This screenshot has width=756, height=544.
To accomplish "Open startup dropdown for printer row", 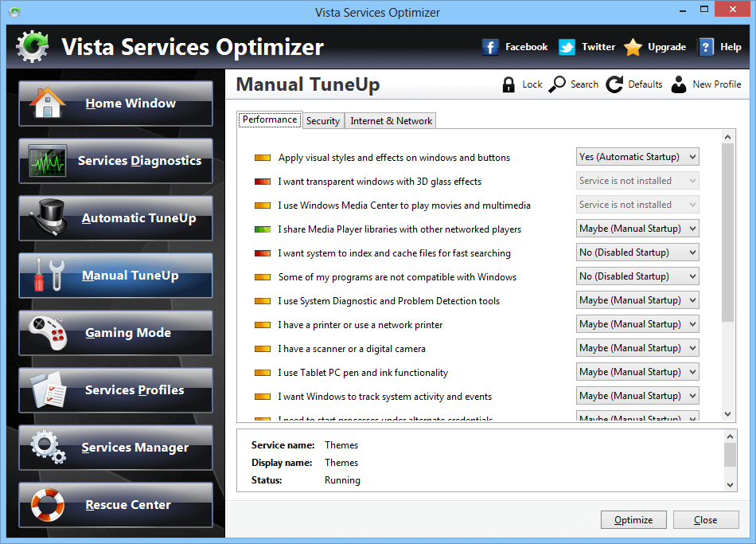I will click(x=637, y=324).
